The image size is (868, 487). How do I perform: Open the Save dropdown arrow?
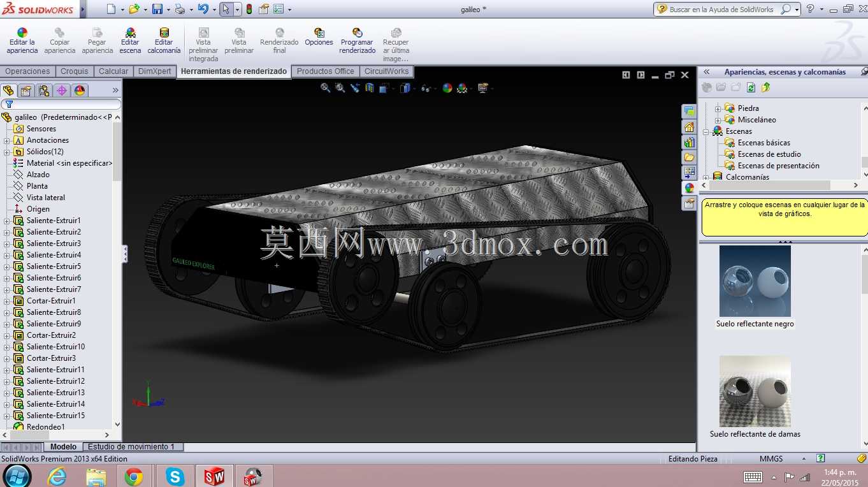(x=168, y=10)
